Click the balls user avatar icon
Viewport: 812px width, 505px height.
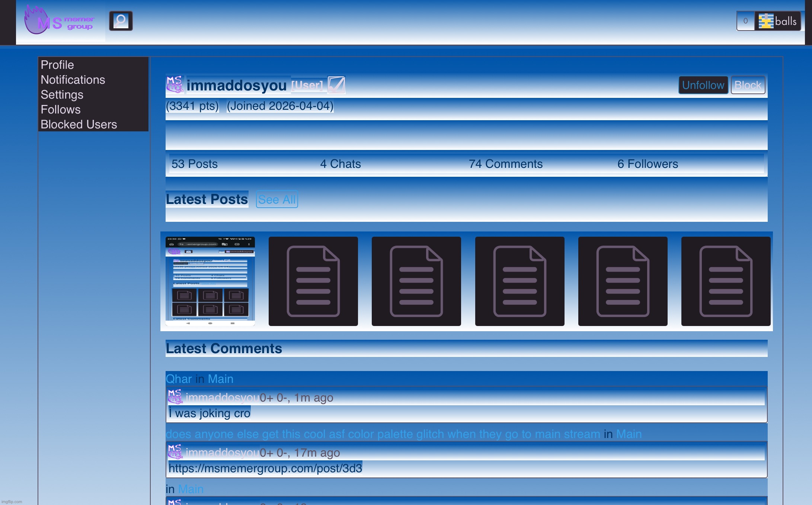click(x=765, y=21)
